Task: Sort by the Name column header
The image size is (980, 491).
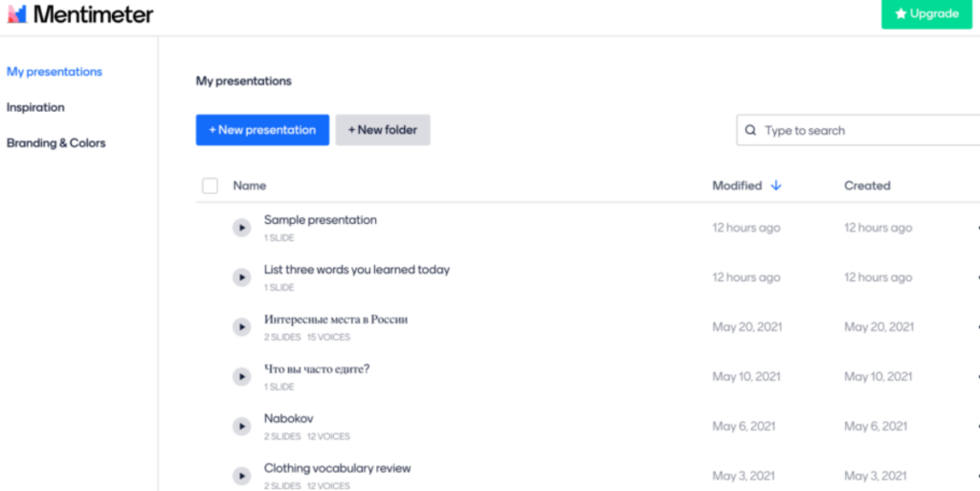Action: click(x=250, y=186)
